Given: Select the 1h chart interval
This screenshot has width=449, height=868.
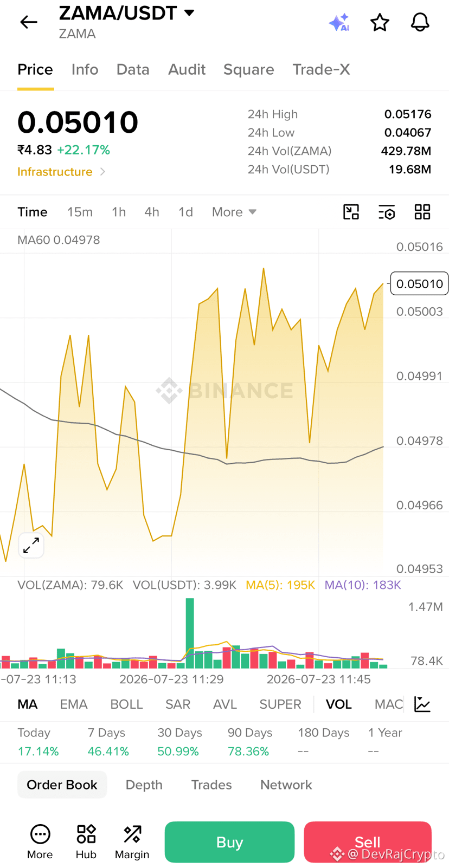Looking at the screenshot, I should point(119,212).
